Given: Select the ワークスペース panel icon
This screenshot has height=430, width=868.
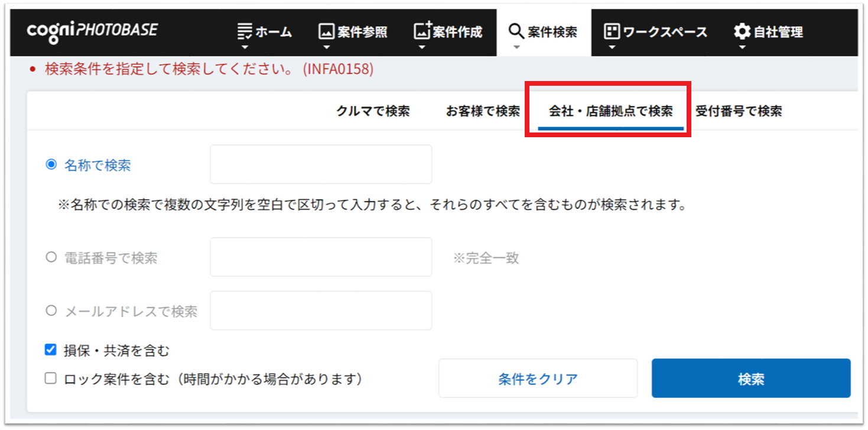Looking at the screenshot, I should pyautogui.click(x=613, y=31).
